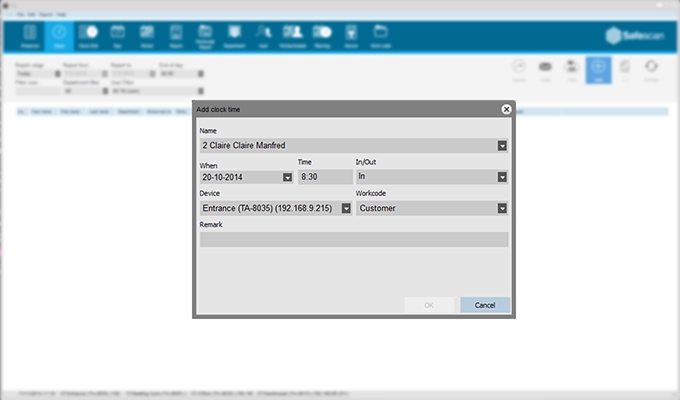The width and height of the screenshot is (680, 400).
Task: Open the User icon in toolbar
Action: tap(263, 36)
